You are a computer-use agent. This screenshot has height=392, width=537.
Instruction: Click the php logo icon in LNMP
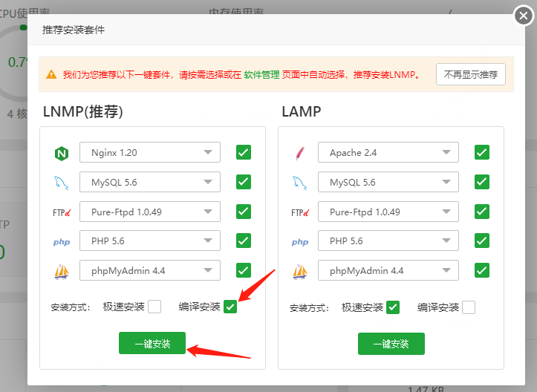point(62,242)
